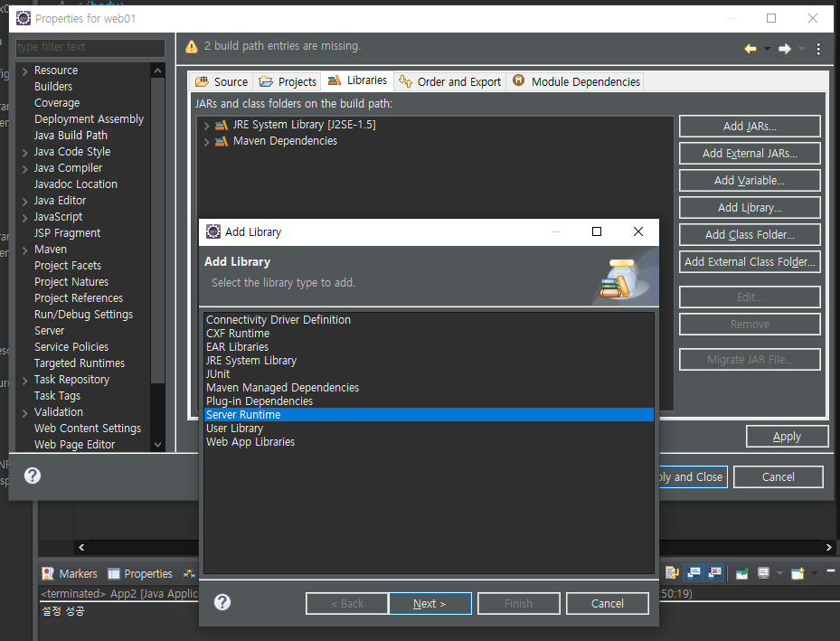Minimize the console view panel
The height and width of the screenshot is (641, 840).
pos(830,571)
